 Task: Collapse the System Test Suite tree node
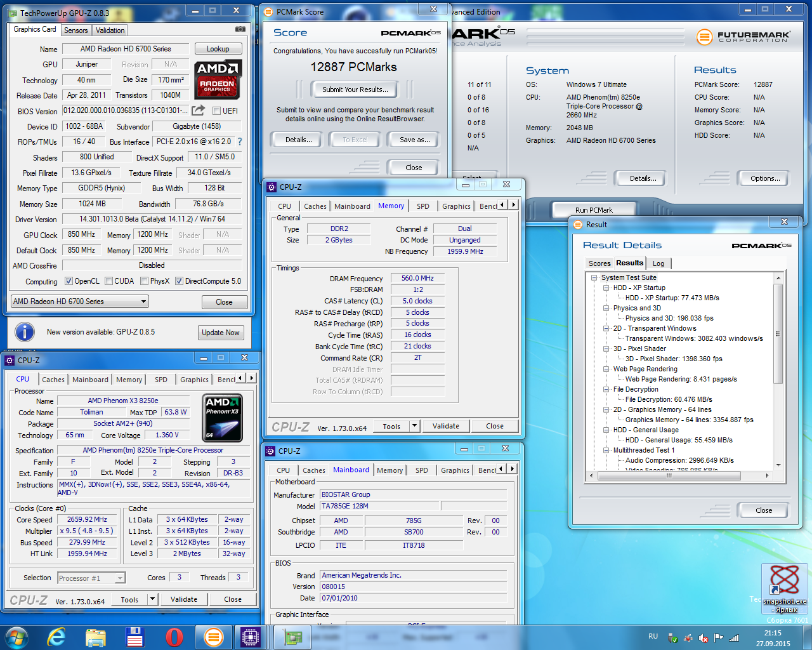(x=594, y=277)
